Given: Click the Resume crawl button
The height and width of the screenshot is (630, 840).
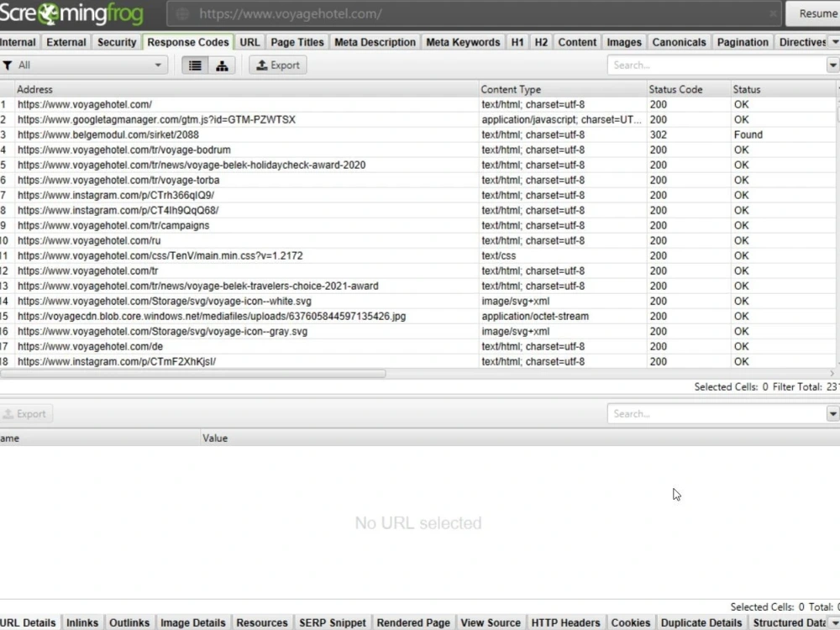Looking at the screenshot, I should coord(814,14).
